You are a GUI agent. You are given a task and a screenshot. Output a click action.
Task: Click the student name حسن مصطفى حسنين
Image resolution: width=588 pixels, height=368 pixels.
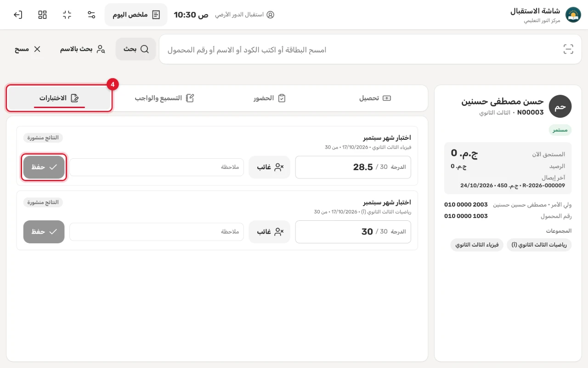(503, 101)
